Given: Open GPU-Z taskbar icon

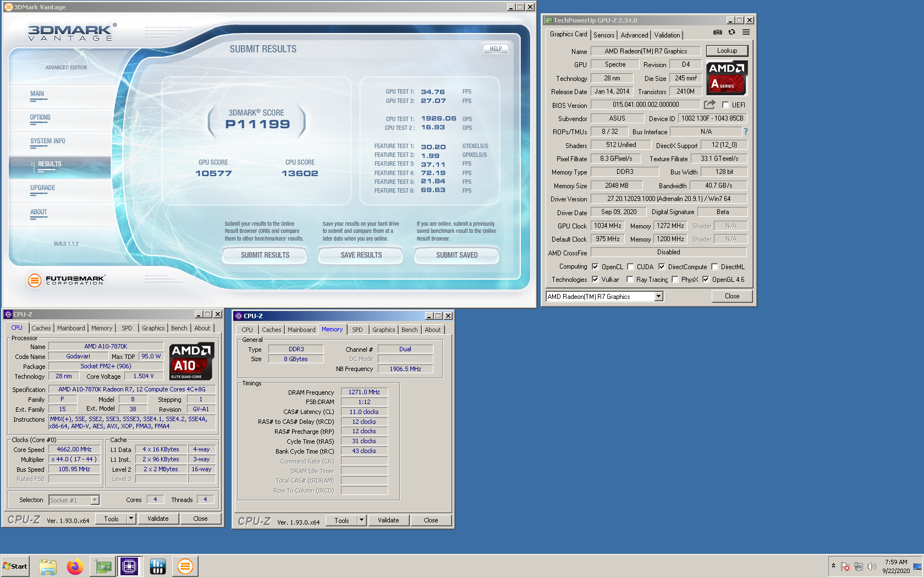Looking at the screenshot, I should point(103,566).
